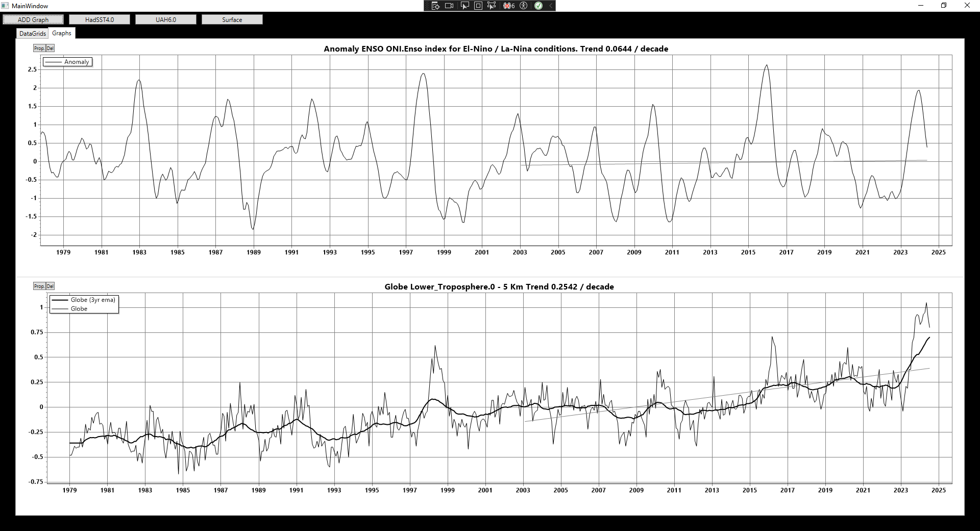Open the Live Visual Tree icon
This screenshot has height=531, width=980.
435,6
